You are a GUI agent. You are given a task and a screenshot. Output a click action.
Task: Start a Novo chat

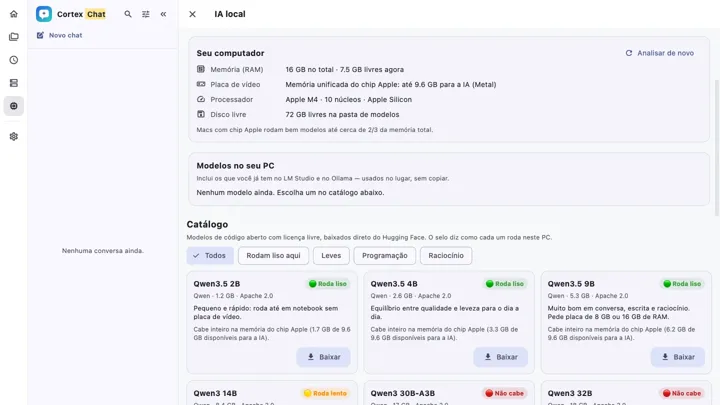60,35
